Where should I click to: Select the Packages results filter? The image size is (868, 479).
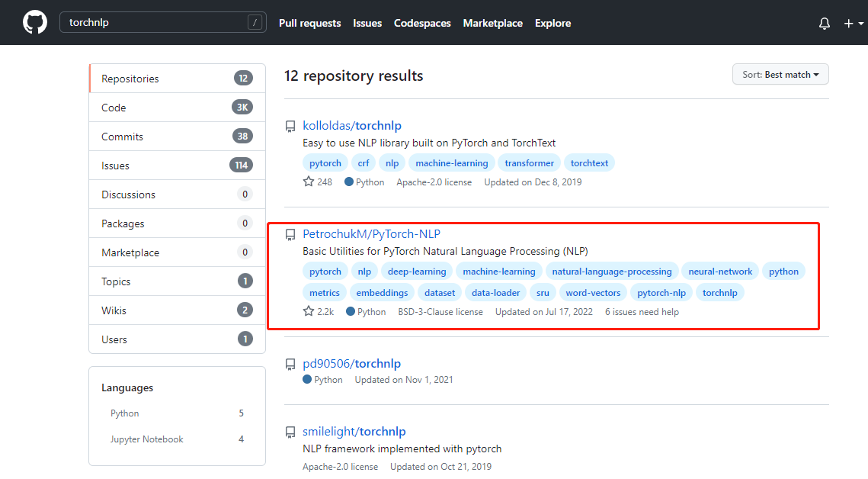point(177,223)
